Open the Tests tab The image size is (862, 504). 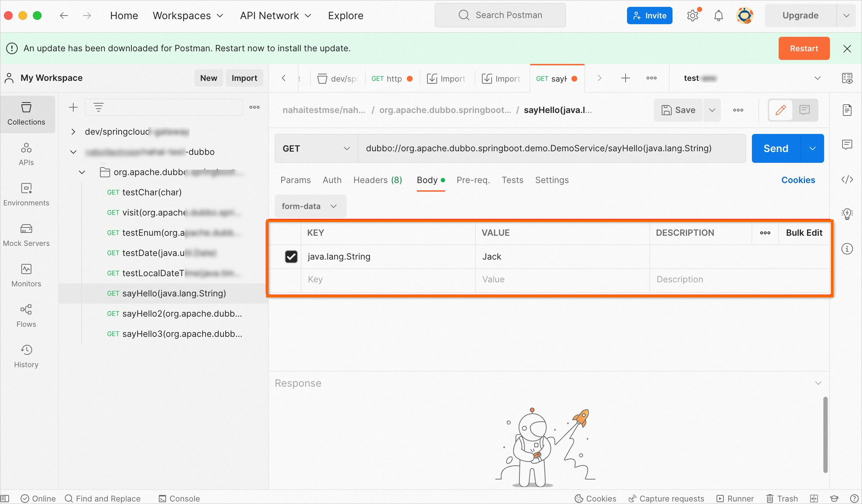pyautogui.click(x=512, y=180)
